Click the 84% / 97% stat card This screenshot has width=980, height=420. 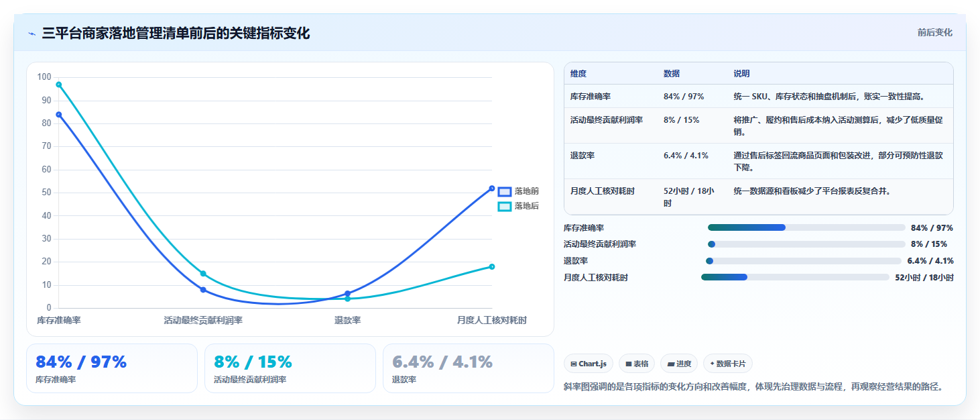(x=112, y=368)
